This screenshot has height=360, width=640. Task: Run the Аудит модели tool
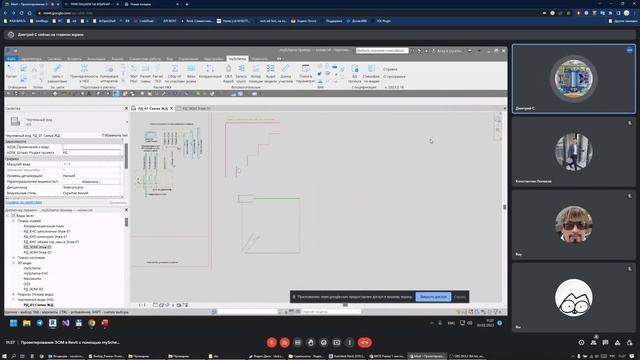[271, 73]
